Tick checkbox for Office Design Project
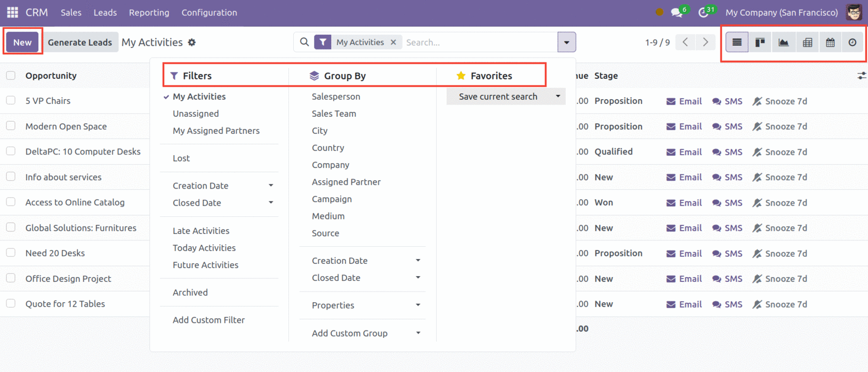This screenshot has width=868, height=372. coord(11,278)
